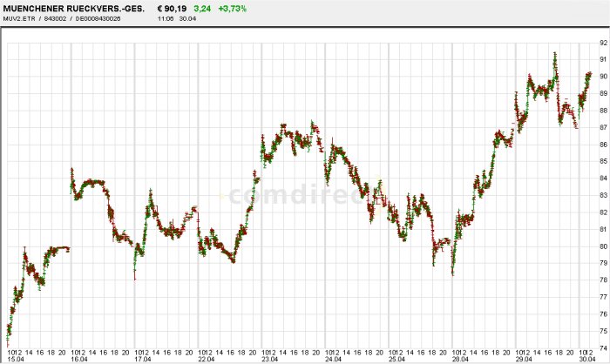
Task: Select the ISIN DE0008430026
Action: click(x=98, y=18)
